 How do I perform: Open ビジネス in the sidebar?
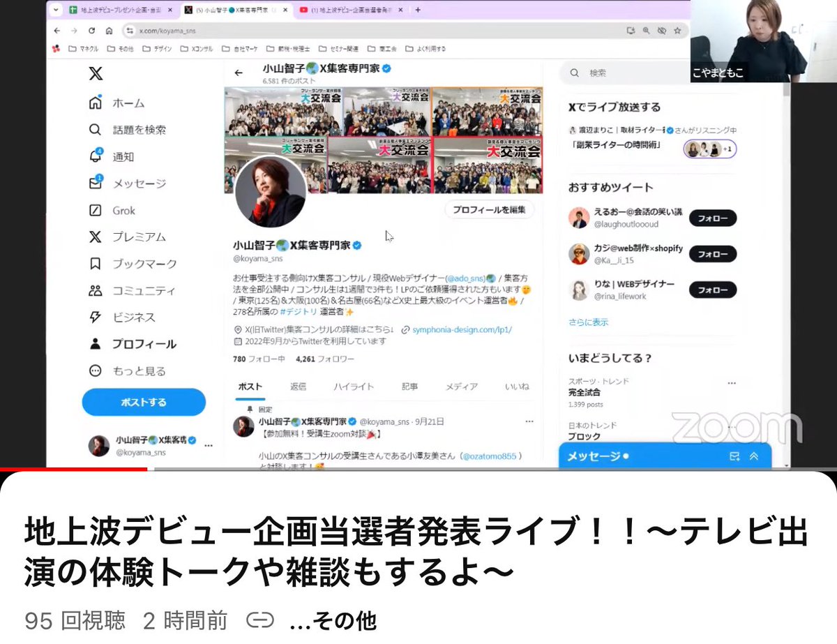122,317
